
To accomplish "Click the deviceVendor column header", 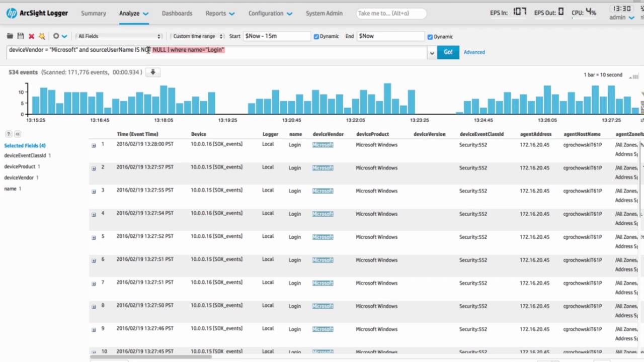I will [328, 134].
